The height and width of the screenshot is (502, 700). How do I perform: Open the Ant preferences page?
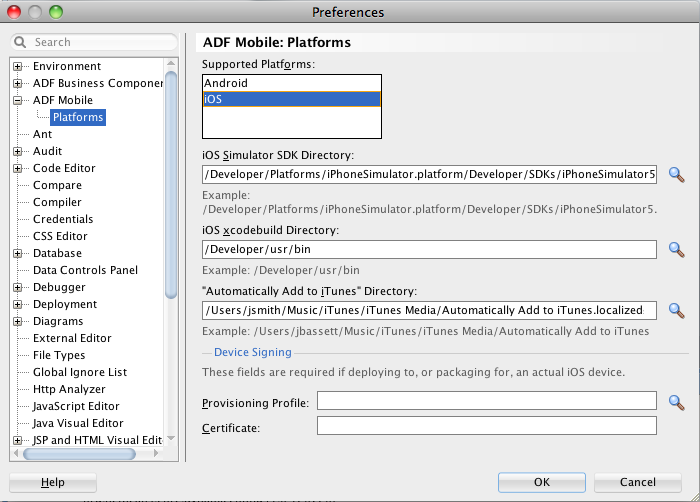pyautogui.click(x=42, y=134)
